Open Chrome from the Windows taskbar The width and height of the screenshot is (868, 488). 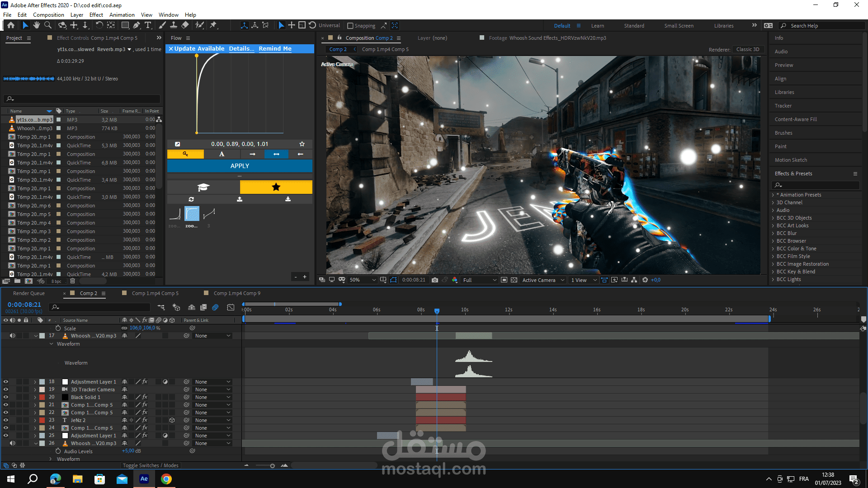point(166,479)
